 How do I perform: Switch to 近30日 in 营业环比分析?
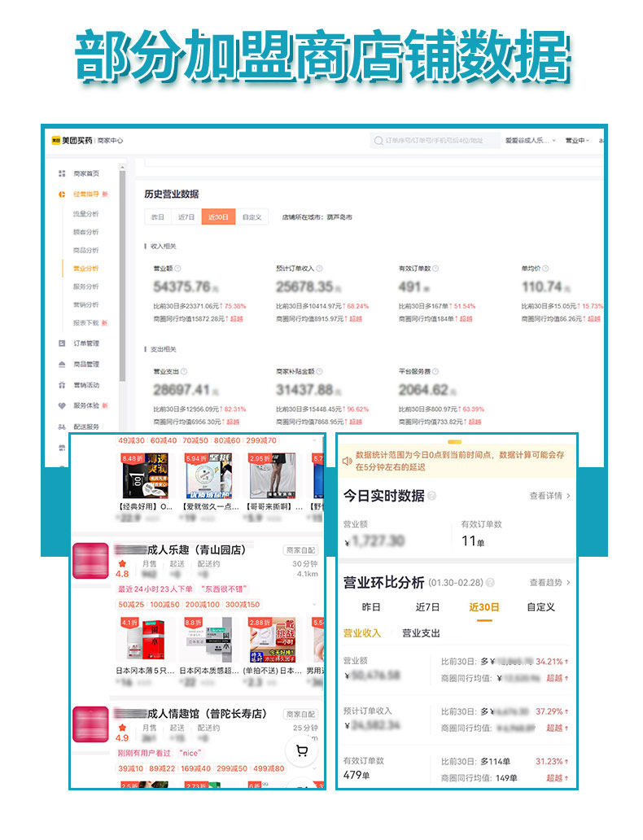pos(484,607)
